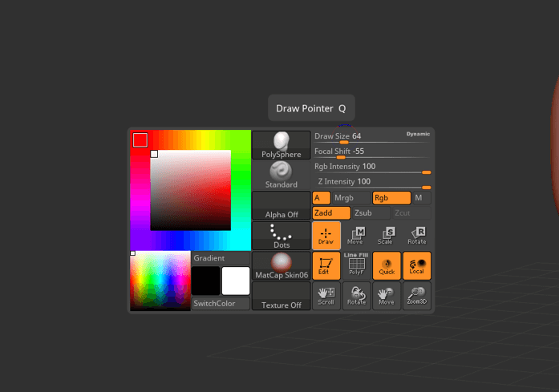This screenshot has width=559, height=392.
Task: Activate the Rotate transform tool with R badge
Action: point(417,235)
